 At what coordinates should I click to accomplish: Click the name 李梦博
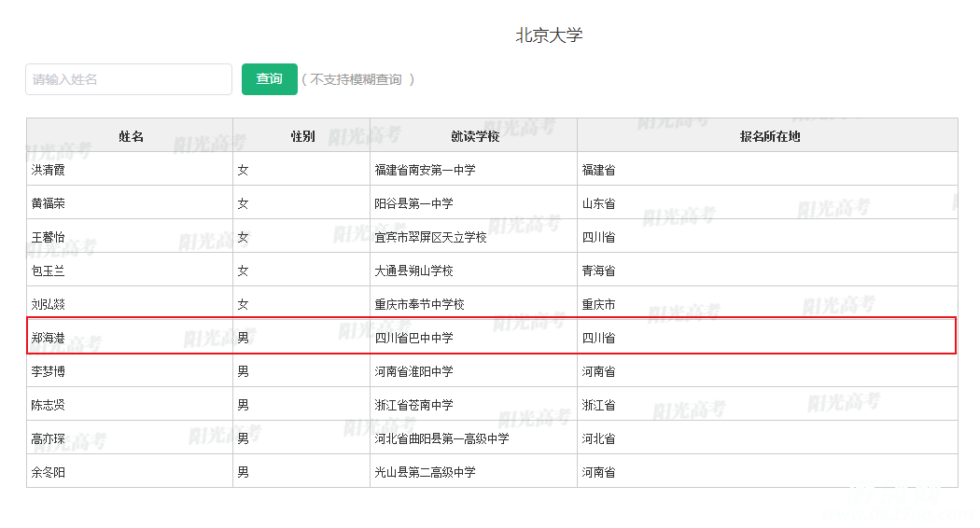click(x=49, y=371)
